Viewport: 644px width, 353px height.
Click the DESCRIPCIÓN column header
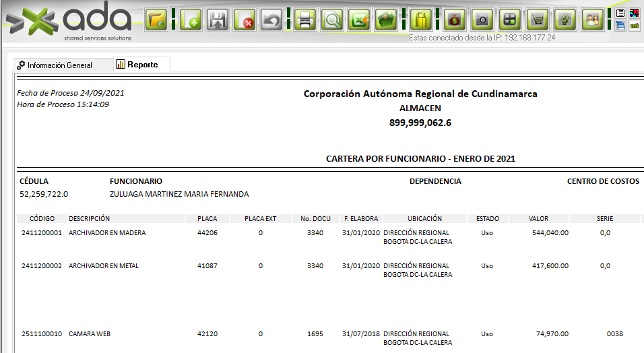coord(89,219)
